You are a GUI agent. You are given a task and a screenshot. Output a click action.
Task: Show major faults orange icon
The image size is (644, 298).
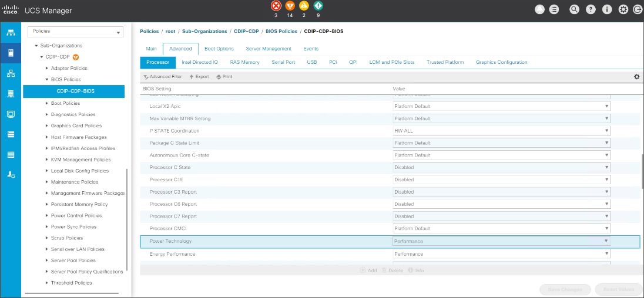click(290, 6)
